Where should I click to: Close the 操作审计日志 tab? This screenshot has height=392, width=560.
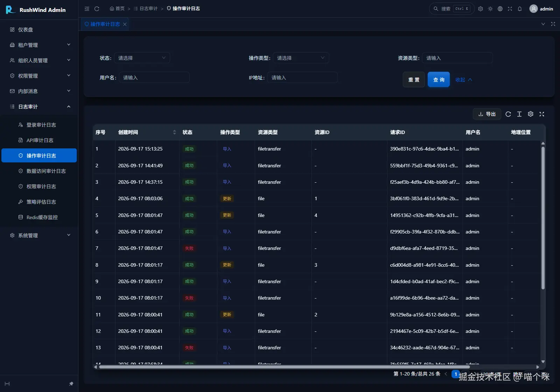(x=125, y=24)
